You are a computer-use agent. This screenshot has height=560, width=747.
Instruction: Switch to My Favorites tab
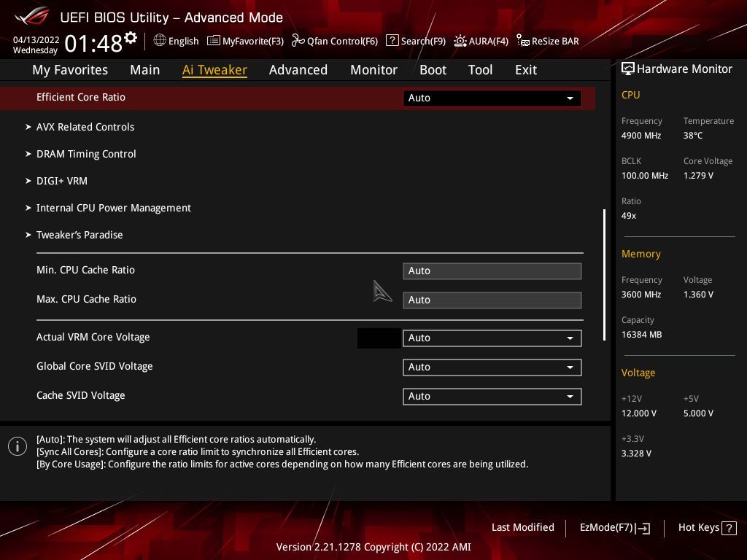point(70,70)
